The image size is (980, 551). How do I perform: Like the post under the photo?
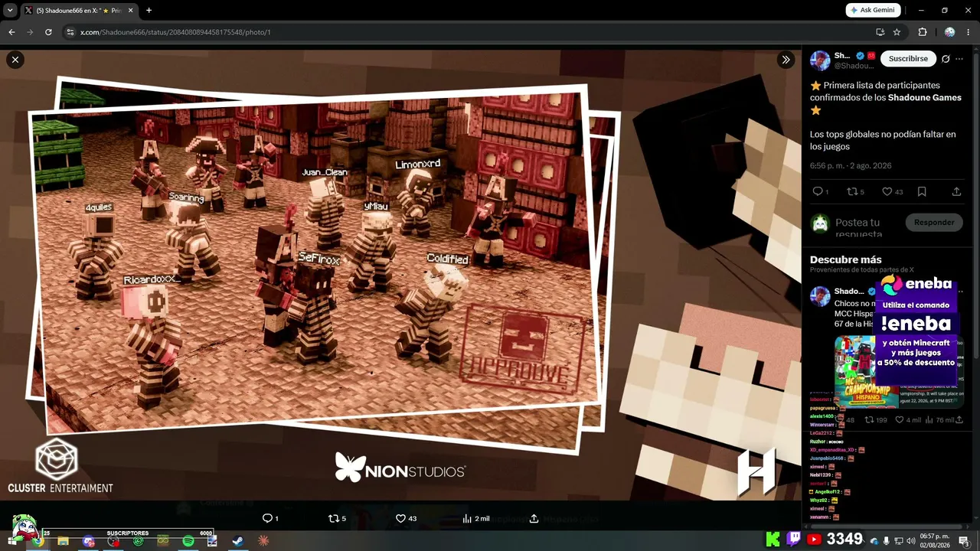pyautogui.click(x=406, y=518)
